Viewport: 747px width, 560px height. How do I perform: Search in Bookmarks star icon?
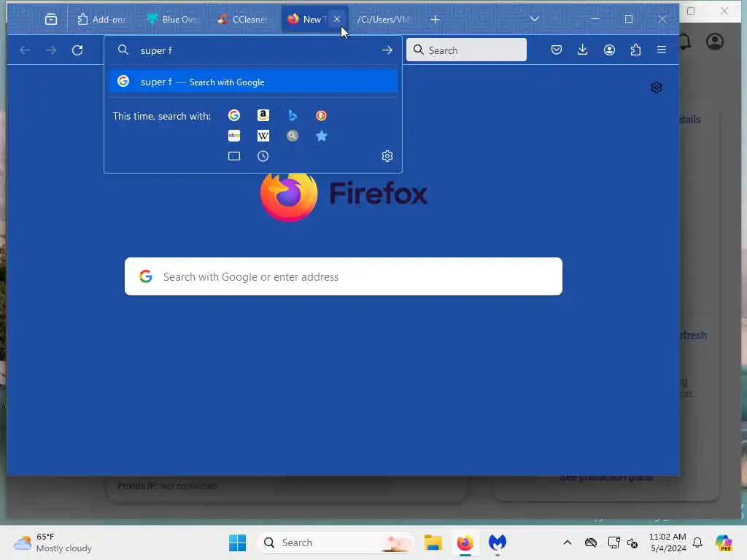click(x=322, y=136)
